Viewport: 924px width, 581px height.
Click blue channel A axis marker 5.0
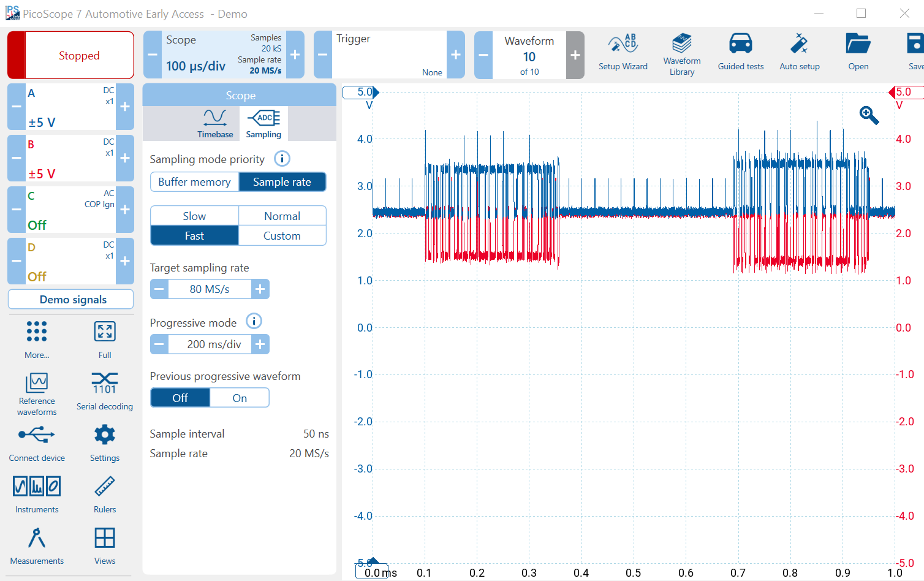[x=361, y=92]
